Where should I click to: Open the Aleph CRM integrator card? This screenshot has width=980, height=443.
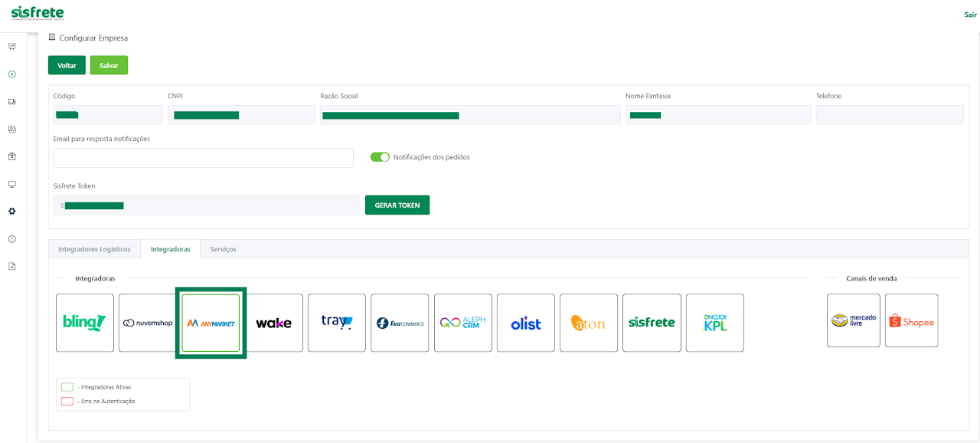(462, 323)
